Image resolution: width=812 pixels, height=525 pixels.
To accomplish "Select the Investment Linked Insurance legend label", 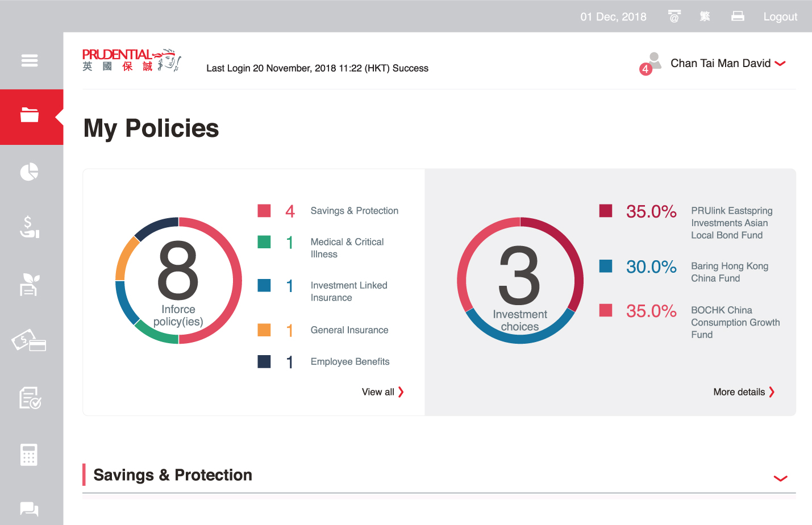I will (x=349, y=291).
